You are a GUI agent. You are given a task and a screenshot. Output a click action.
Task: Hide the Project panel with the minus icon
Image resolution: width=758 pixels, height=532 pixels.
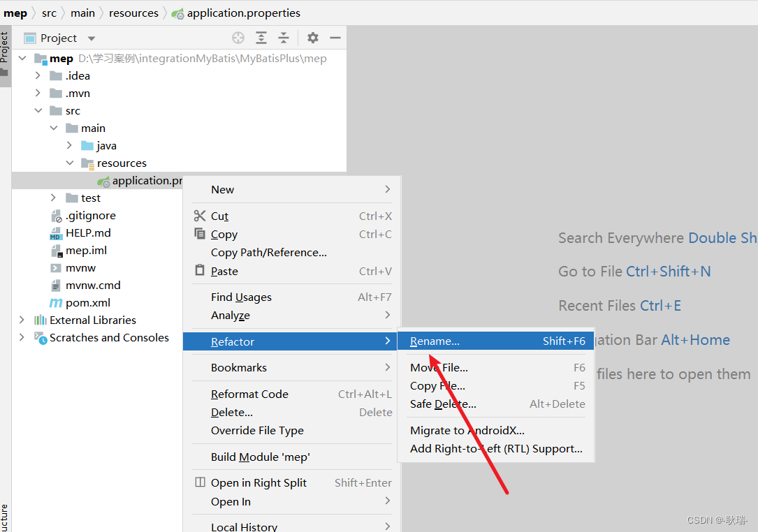(335, 38)
